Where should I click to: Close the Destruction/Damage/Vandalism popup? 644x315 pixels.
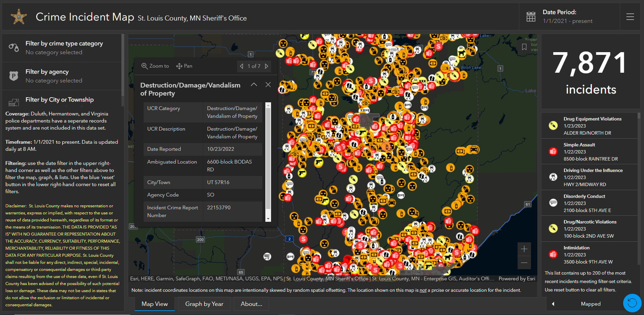(268, 85)
